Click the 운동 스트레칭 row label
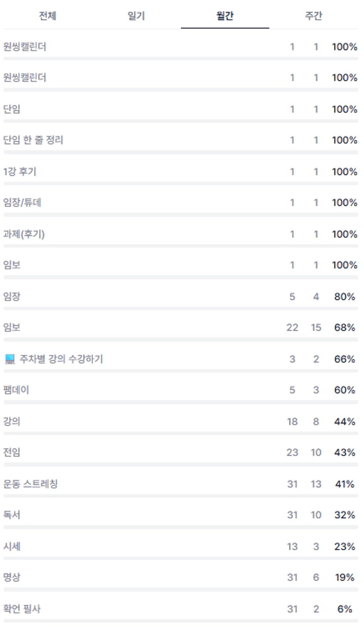364x629 pixels. click(x=30, y=484)
